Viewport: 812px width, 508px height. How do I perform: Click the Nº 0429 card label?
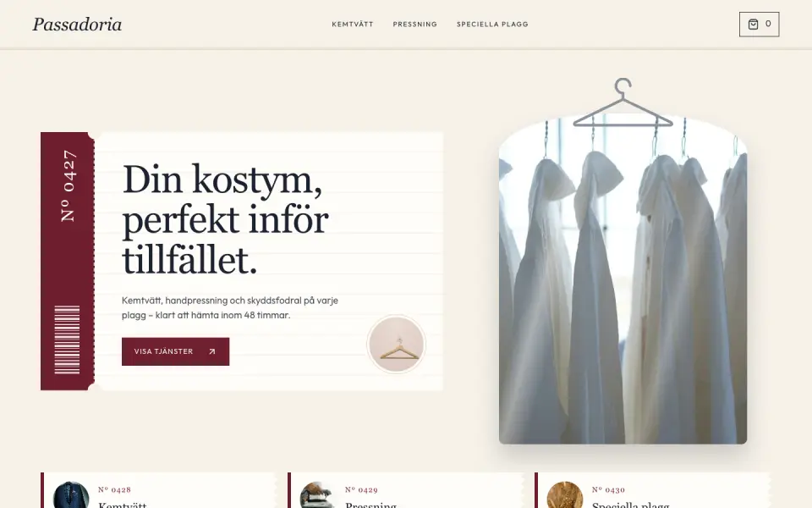[x=361, y=489]
